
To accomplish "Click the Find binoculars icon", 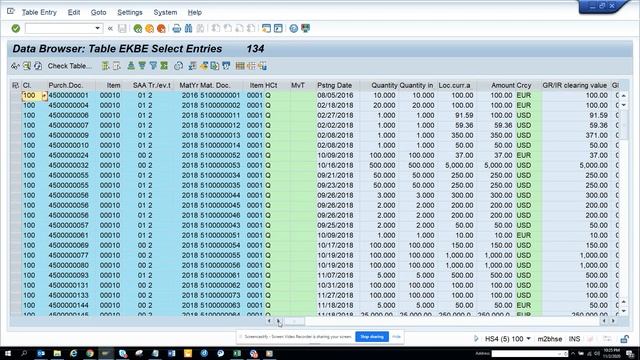I will (x=188, y=28).
